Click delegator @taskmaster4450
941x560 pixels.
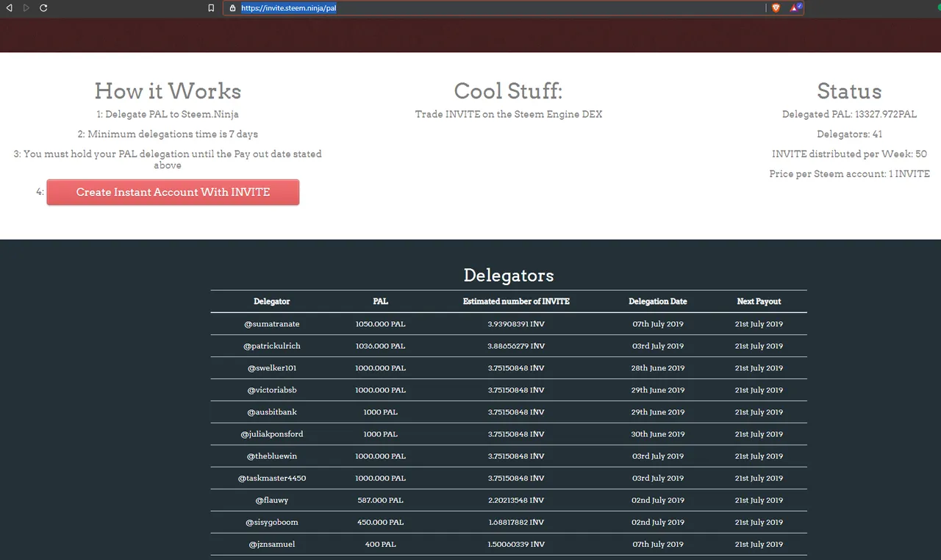[x=272, y=478]
